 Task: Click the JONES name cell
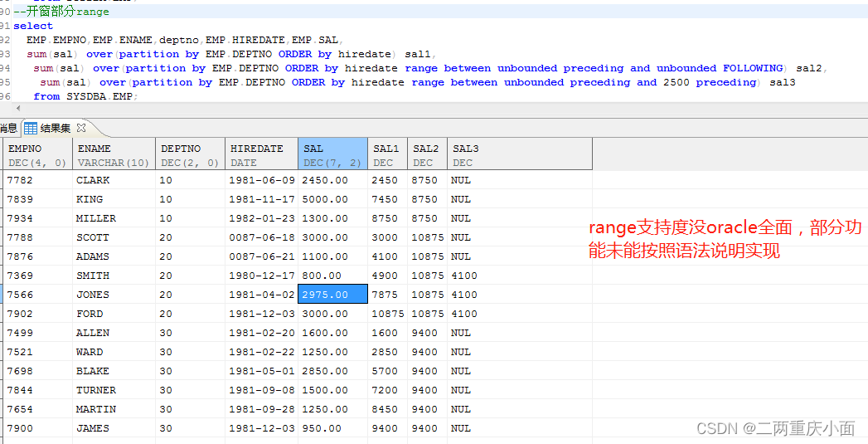point(114,295)
